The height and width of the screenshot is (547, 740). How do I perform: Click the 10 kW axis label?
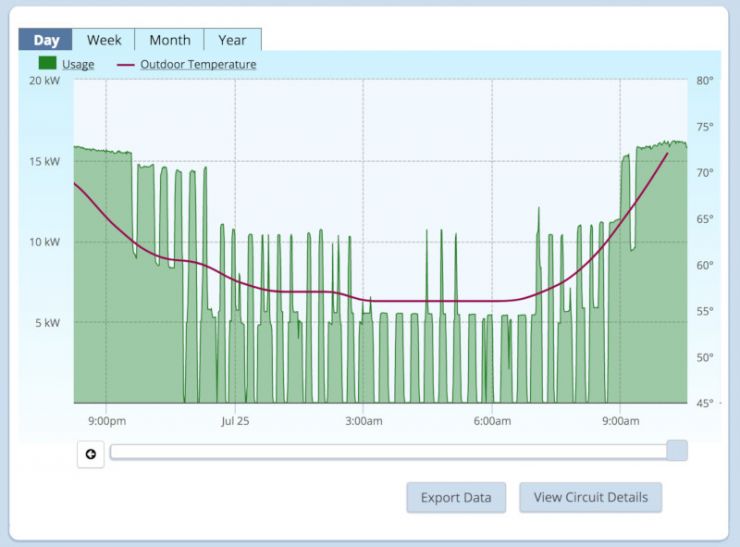click(45, 242)
